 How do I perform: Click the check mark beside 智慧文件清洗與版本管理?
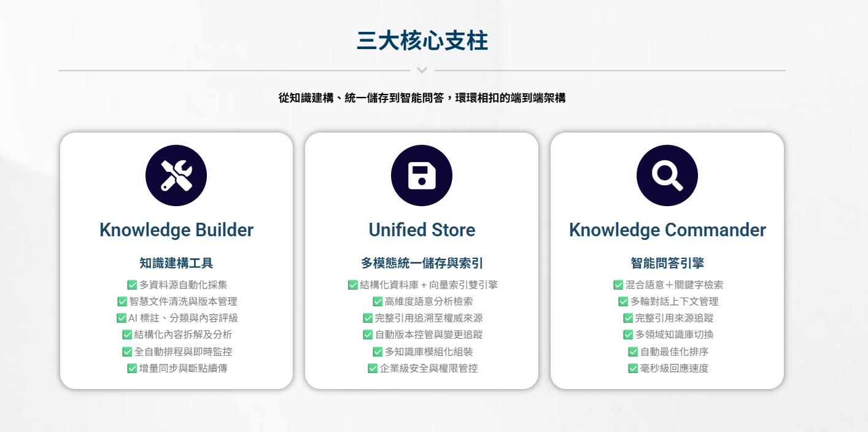click(x=122, y=301)
